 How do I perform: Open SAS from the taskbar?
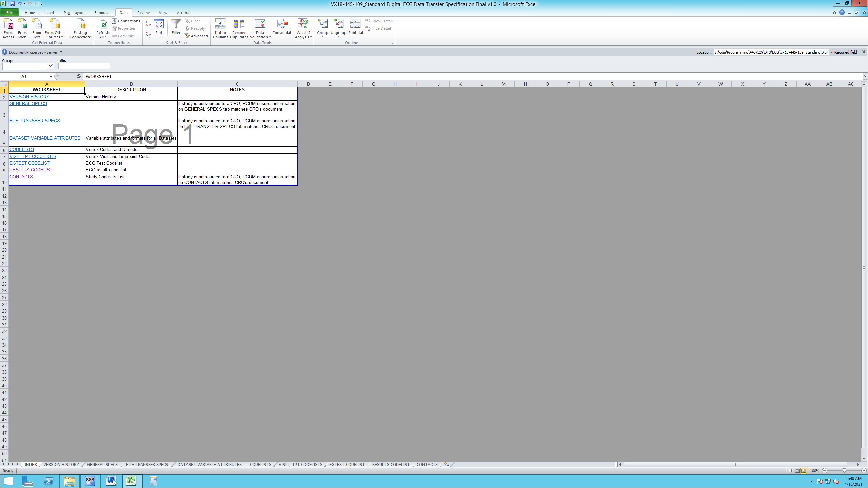(90, 481)
